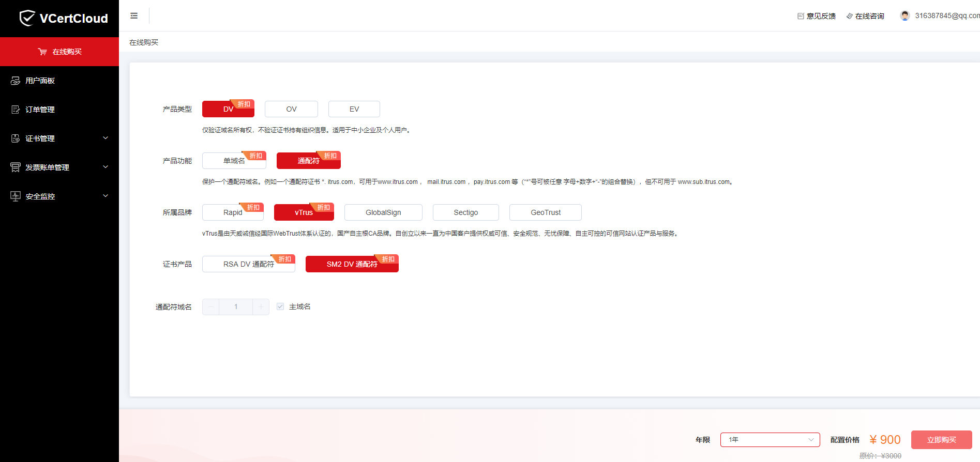Click the ¥ 900 configured price
The image size is (980, 462).
tap(885, 440)
